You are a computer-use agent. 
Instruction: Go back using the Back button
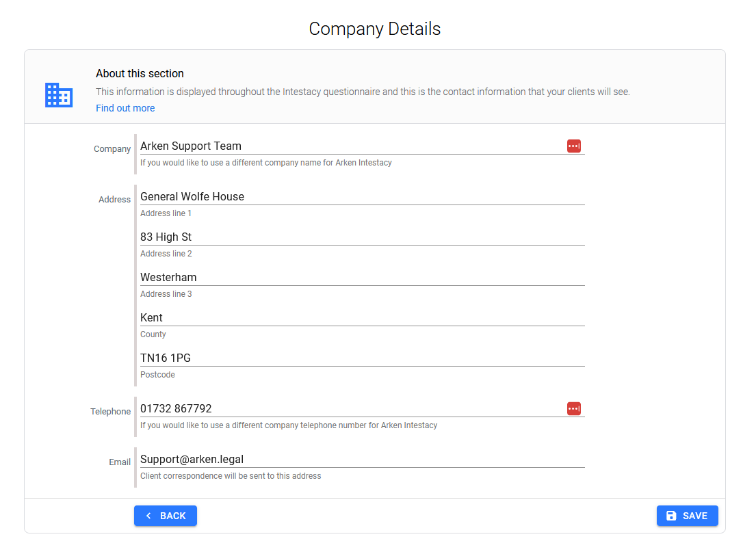(x=166, y=516)
